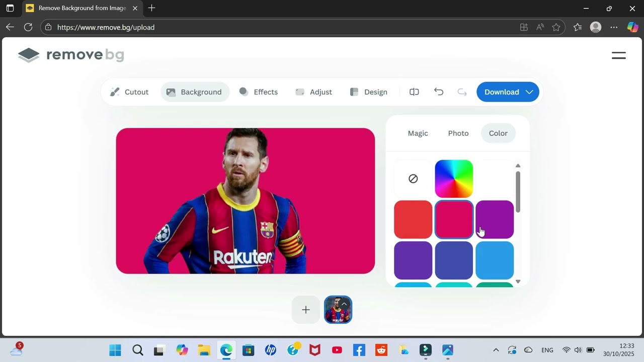Screen dimensions: 644x362
Task: Add a new image with plus button
Action: tap(306, 310)
